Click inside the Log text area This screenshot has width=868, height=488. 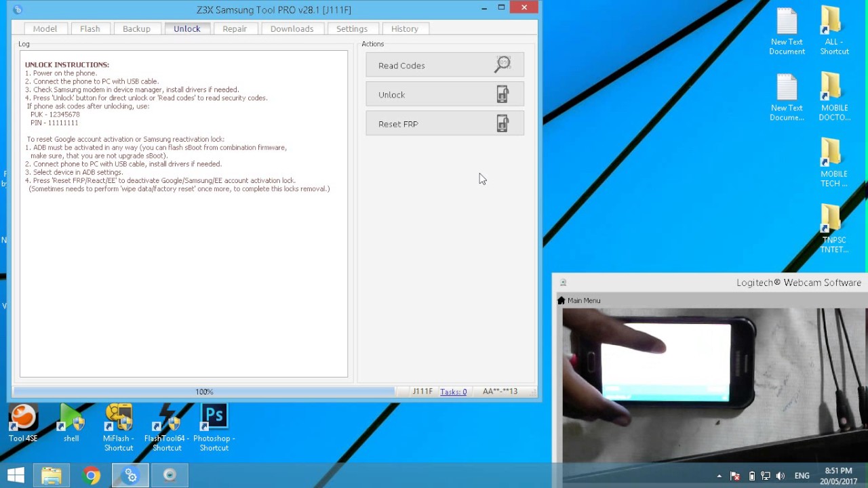click(x=184, y=213)
